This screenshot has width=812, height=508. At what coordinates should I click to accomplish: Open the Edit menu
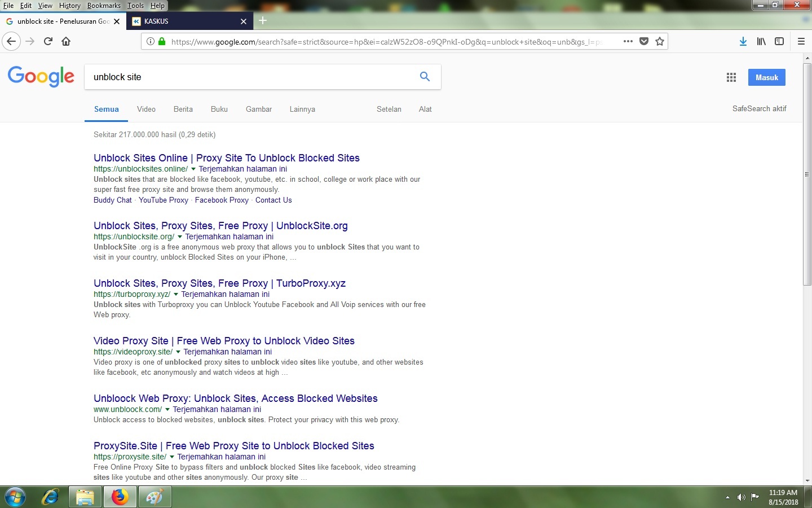click(x=26, y=6)
